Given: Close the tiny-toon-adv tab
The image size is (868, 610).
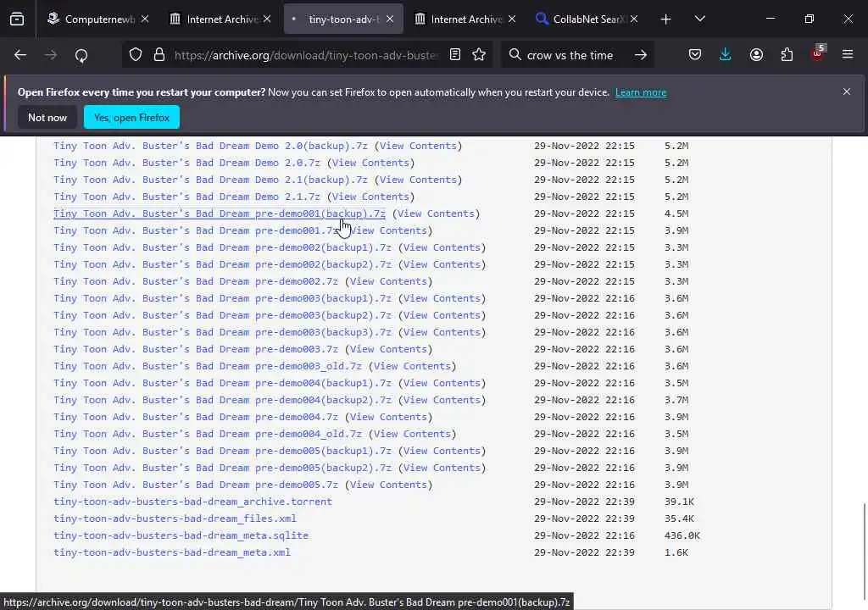Looking at the screenshot, I should 390,19.
